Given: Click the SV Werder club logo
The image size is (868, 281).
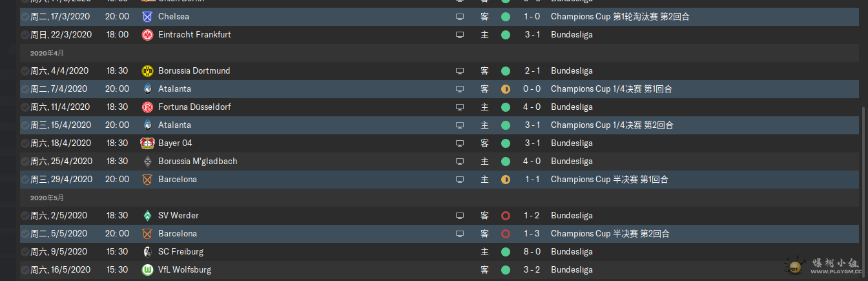Looking at the screenshot, I should point(147,215).
